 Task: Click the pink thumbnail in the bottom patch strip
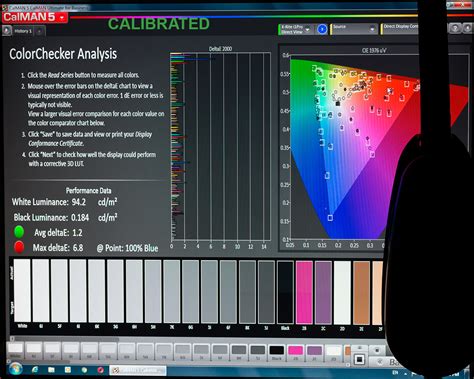pos(295,353)
